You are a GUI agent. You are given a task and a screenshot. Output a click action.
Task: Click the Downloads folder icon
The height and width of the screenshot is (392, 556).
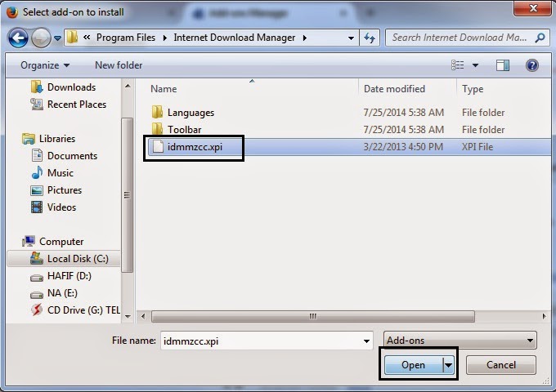37,87
